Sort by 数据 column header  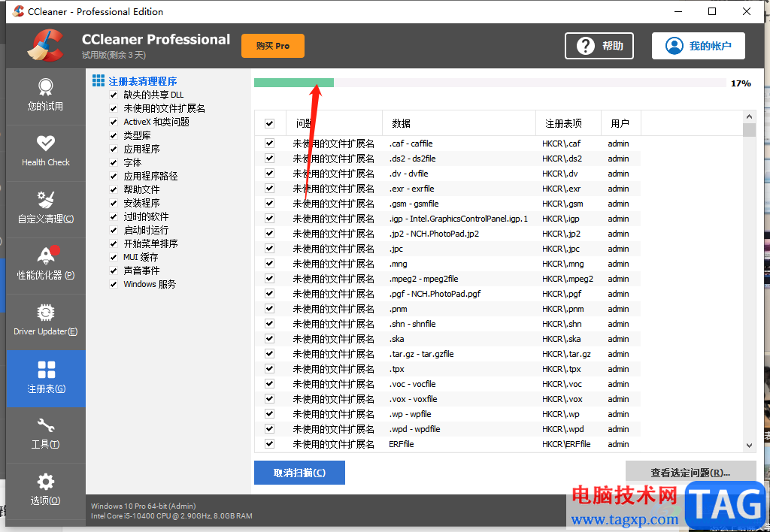click(459, 123)
